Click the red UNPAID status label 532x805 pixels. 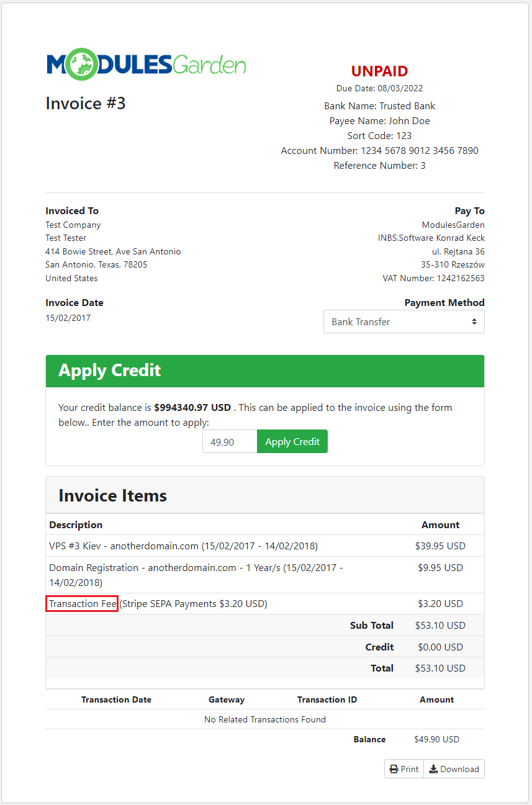[x=379, y=71]
